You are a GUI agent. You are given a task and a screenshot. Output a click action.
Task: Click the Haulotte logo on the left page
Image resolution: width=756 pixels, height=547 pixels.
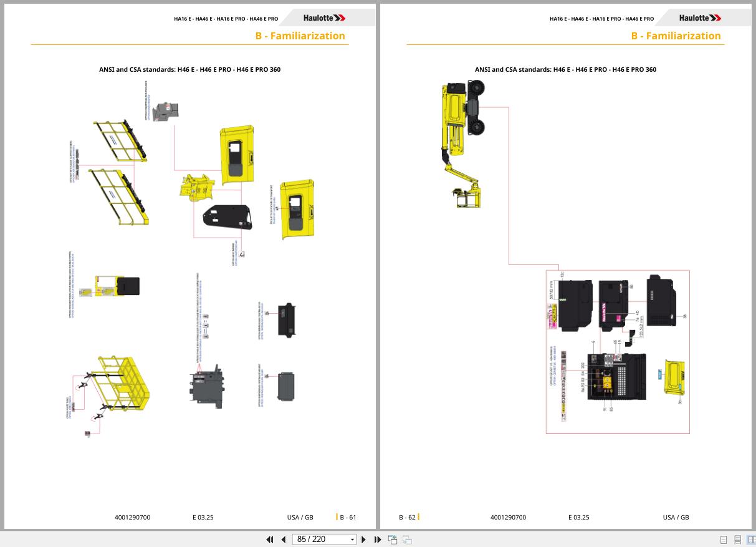click(x=324, y=18)
